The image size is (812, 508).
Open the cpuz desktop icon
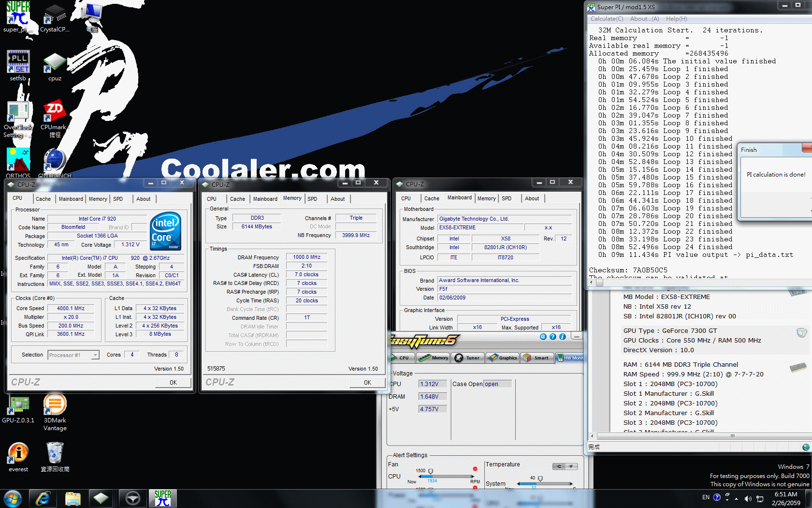coord(55,66)
